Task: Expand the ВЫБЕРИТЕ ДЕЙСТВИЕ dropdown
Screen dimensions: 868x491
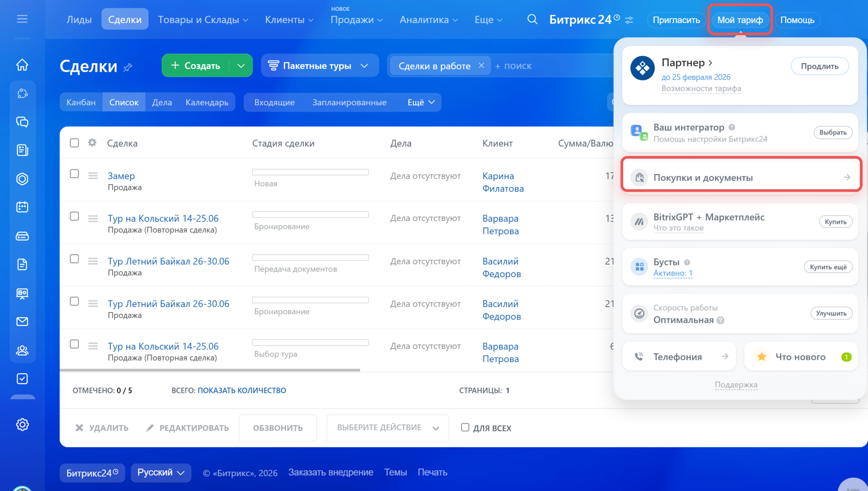Action: click(x=387, y=428)
